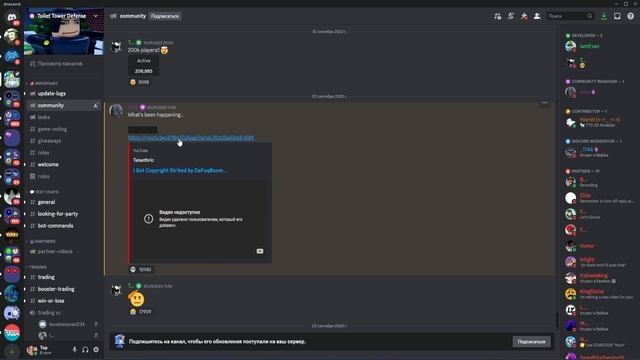Image resolution: width=640 pixels, height=360 pixels.
Task: Open red TDS server icon
Action: (11, 333)
